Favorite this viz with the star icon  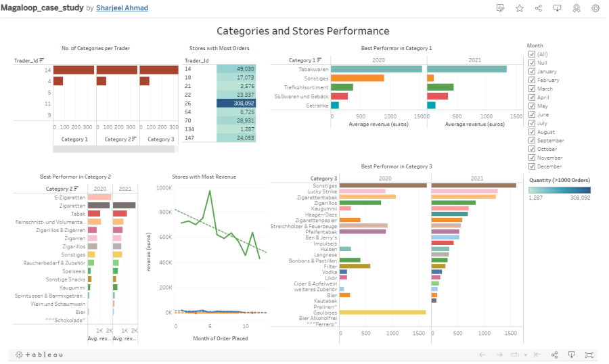point(520,8)
